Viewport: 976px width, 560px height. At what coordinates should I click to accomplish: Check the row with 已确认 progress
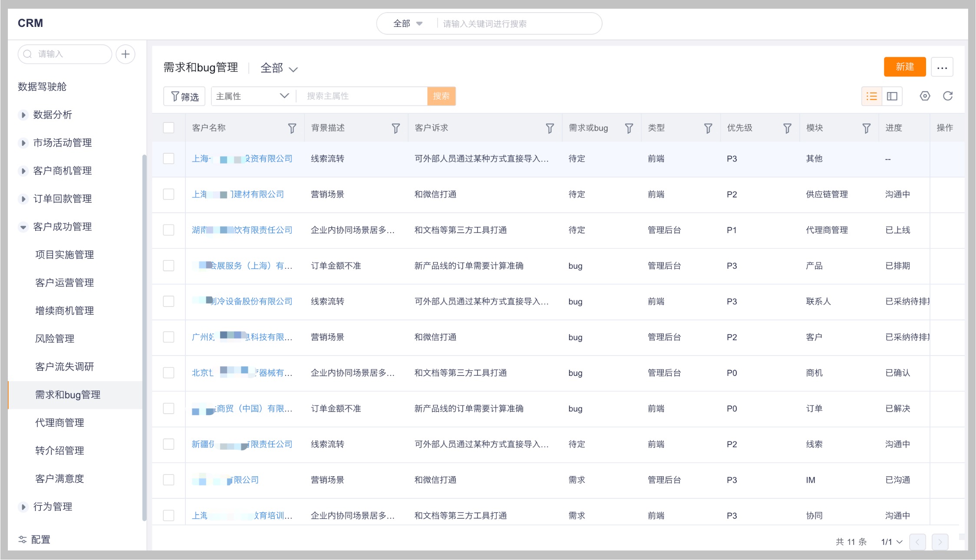pos(168,372)
